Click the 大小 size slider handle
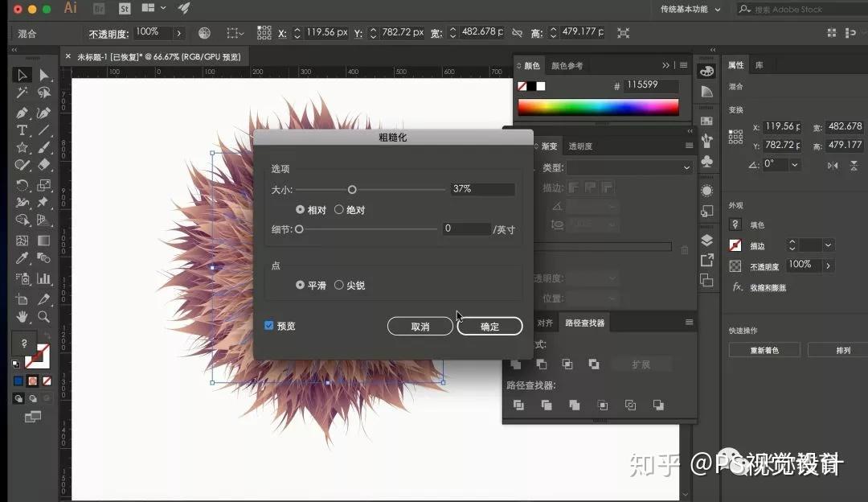868x502 pixels. click(x=352, y=190)
